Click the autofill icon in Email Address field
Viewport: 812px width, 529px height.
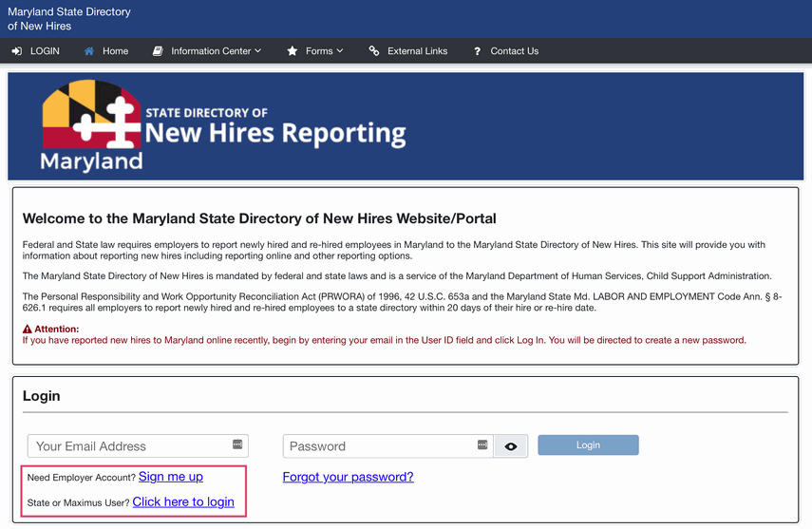[237, 444]
